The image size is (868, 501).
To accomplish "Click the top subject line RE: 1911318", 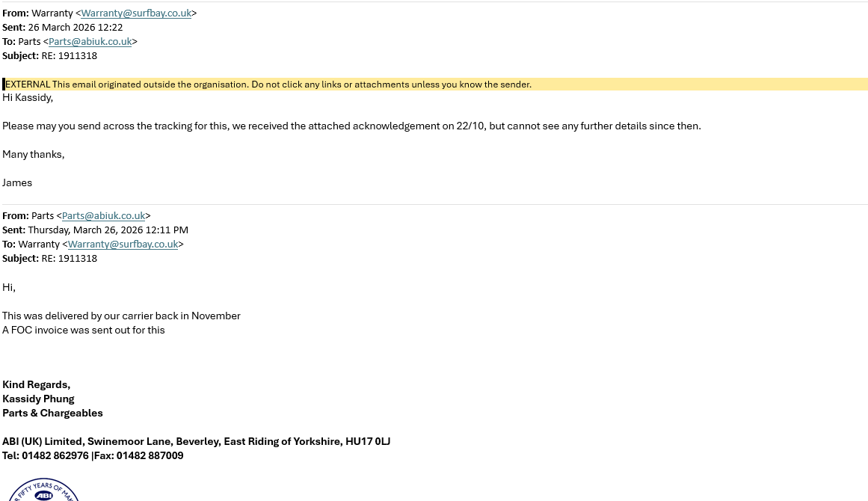I will click(69, 56).
